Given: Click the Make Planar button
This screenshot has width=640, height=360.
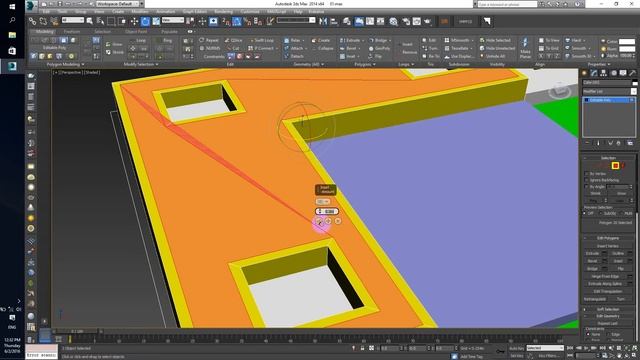Looking at the screenshot, I should click(x=525, y=47).
